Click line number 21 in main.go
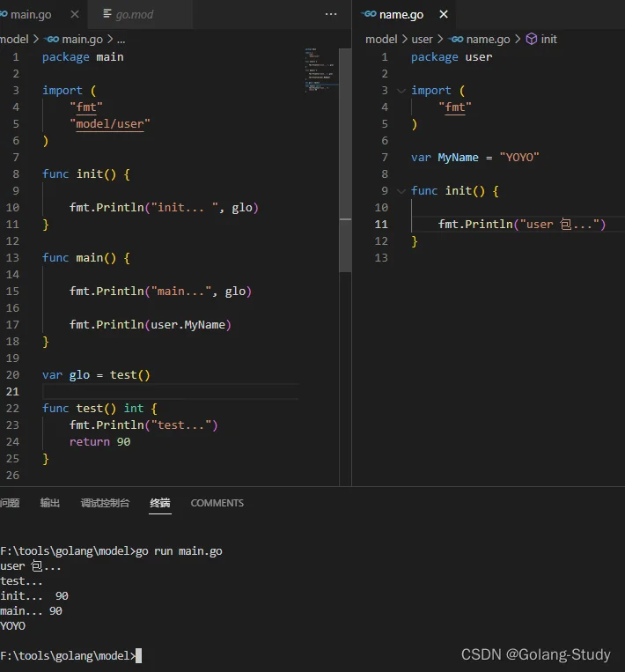This screenshot has width=625, height=672. pyautogui.click(x=12, y=392)
